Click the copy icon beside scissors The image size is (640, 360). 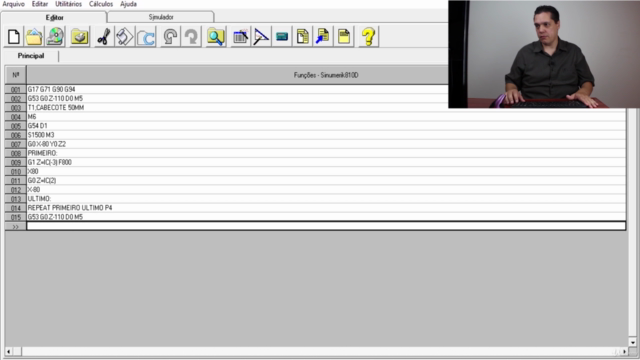[124, 37]
